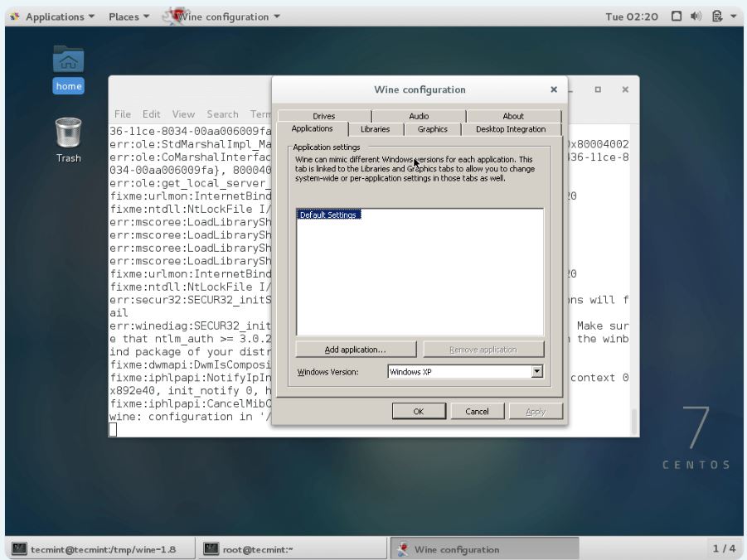Open the Edit menu in terminal window
This screenshot has width=747, height=560.
point(152,114)
